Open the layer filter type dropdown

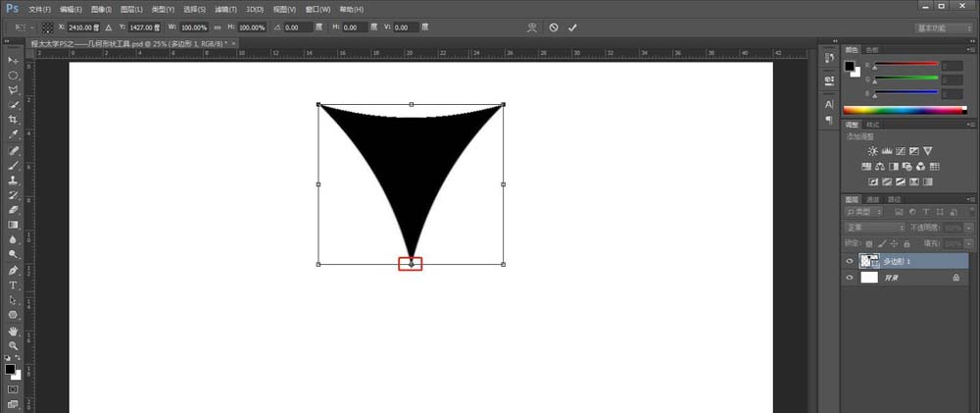[x=865, y=212]
